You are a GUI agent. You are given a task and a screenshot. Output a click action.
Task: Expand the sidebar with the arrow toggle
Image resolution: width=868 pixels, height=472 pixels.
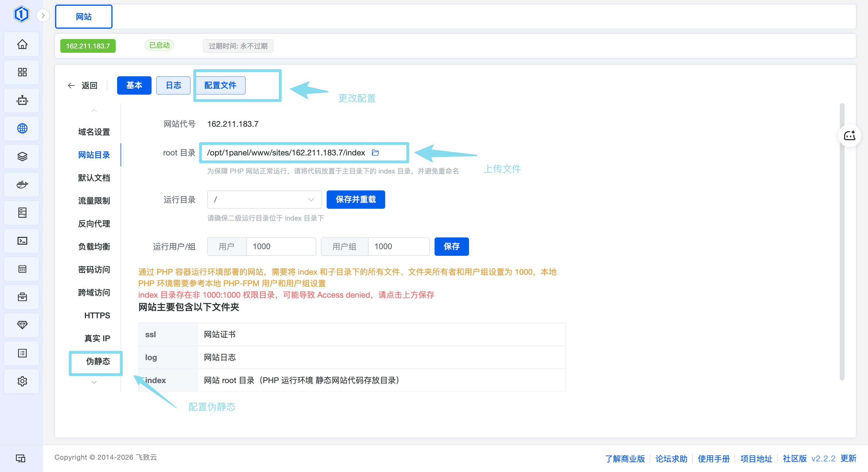(43, 15)
